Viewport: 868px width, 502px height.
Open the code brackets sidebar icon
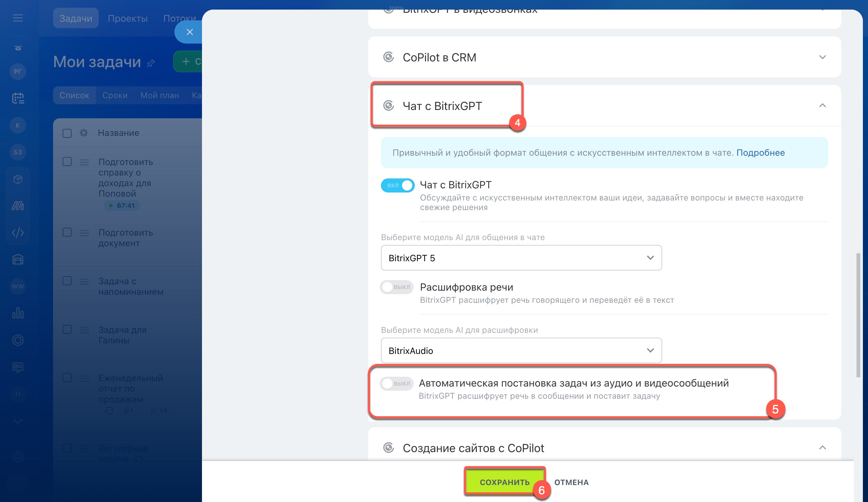click(x=18, y=232)
